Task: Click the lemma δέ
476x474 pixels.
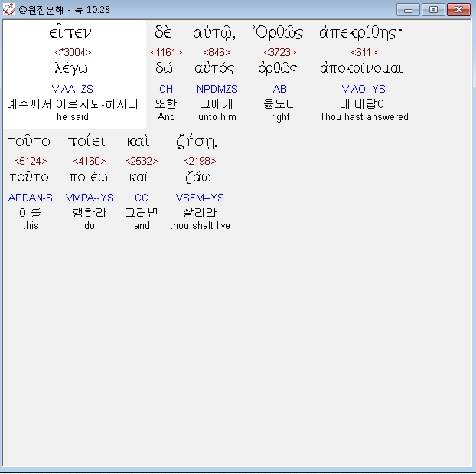Action: point(164,68)
